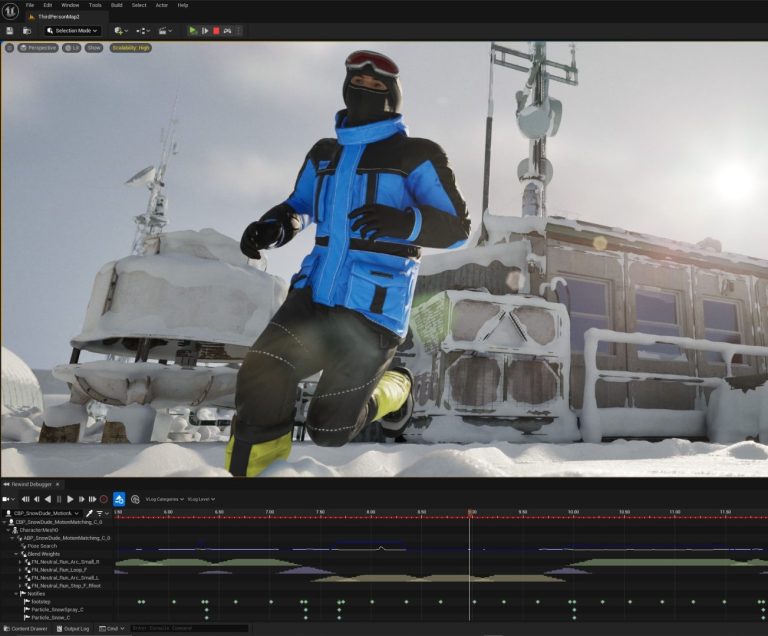Select the footstep notify track
Screen dimensions: 768x636
(x=41, y=602)
